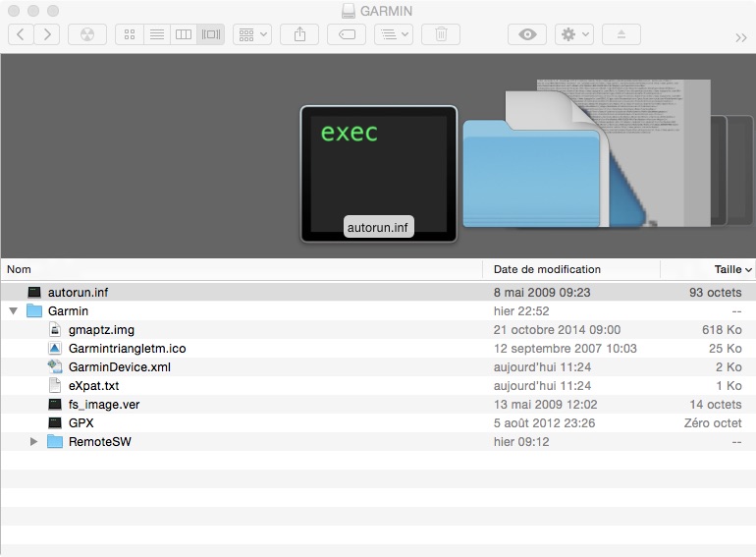This screenshot has width=756, height=557.
Task: Select the Garmin folder name
Action: [x=68, y=311]
